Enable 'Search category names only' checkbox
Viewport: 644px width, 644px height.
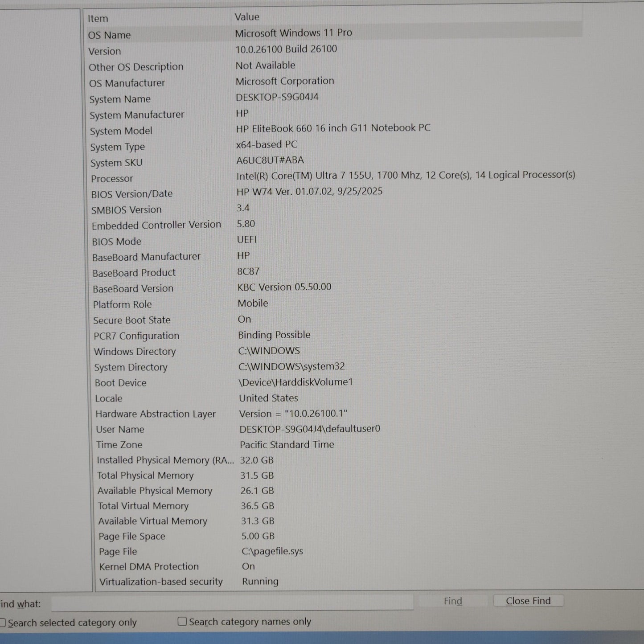182,621
